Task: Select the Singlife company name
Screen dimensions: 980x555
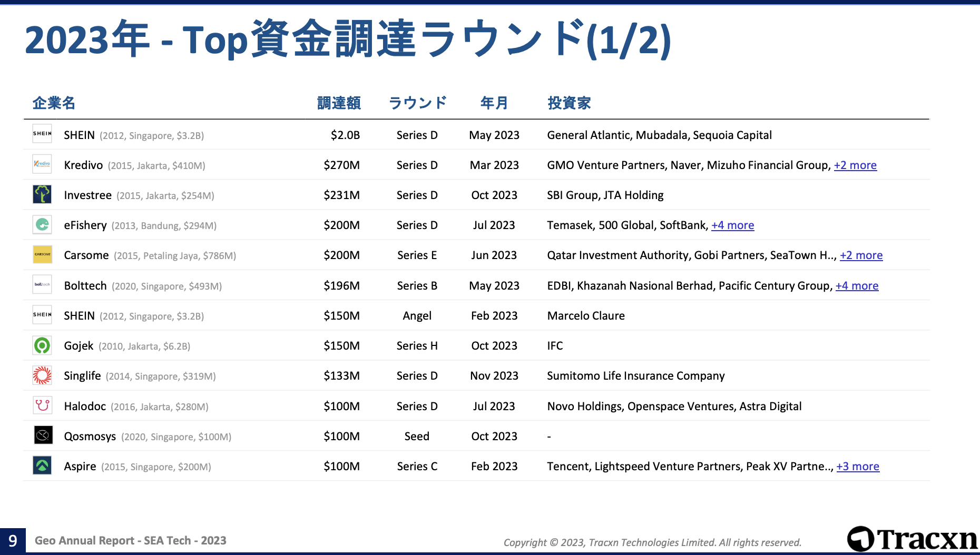Action: point(82,376)
